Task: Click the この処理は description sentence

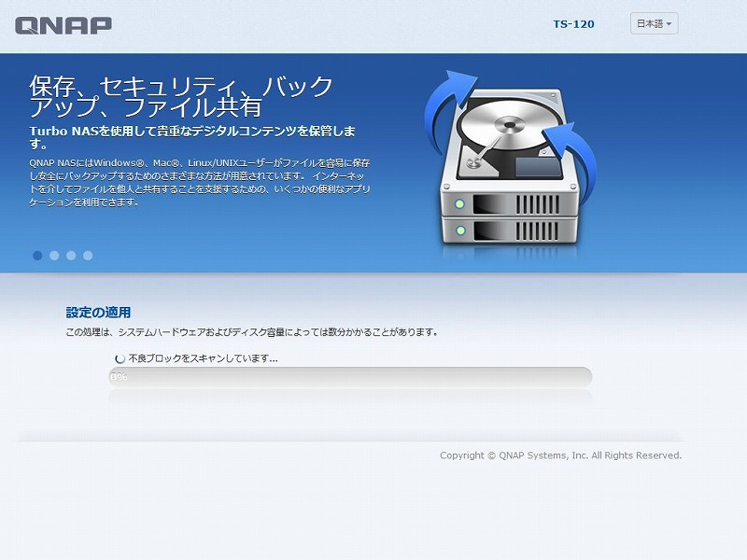Action: point(251,332)
